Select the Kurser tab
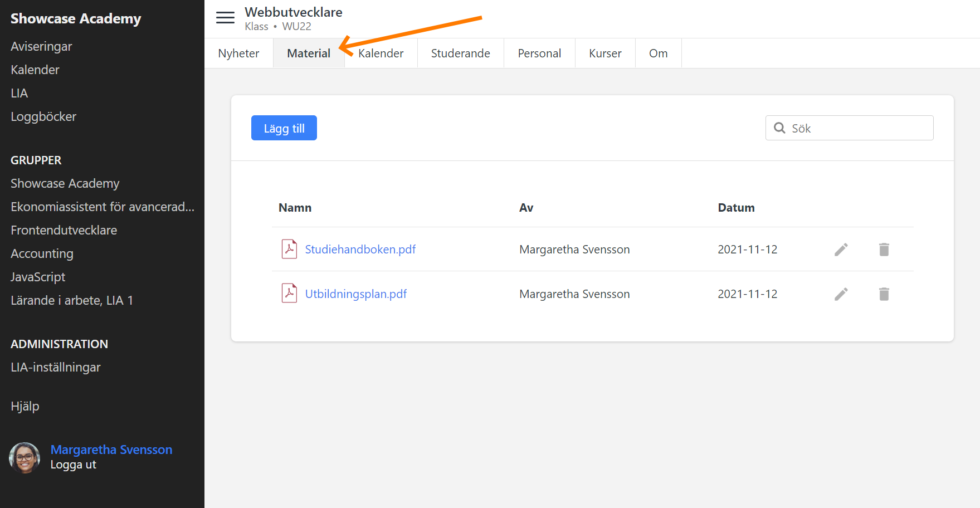 605,53
